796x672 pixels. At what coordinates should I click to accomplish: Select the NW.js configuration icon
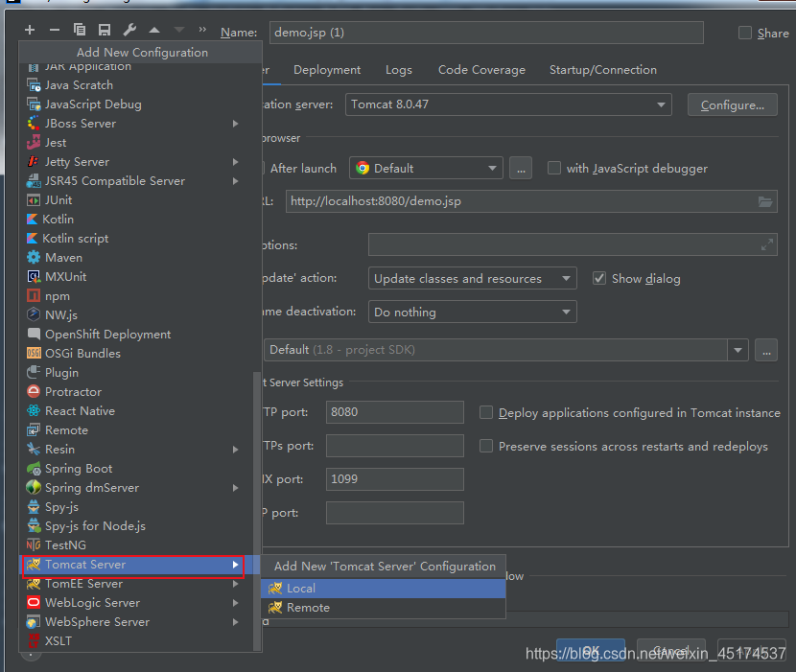pyautogui.click(x=34, y=314)
